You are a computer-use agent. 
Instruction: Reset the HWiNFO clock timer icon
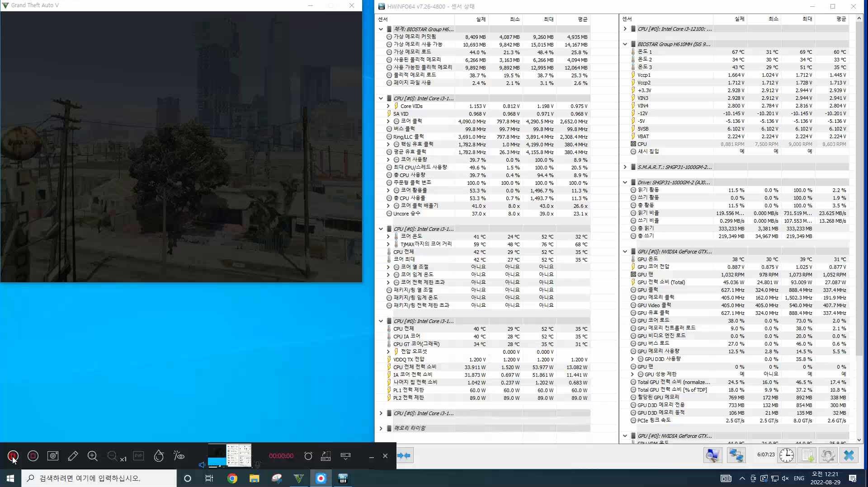(787, 455)
